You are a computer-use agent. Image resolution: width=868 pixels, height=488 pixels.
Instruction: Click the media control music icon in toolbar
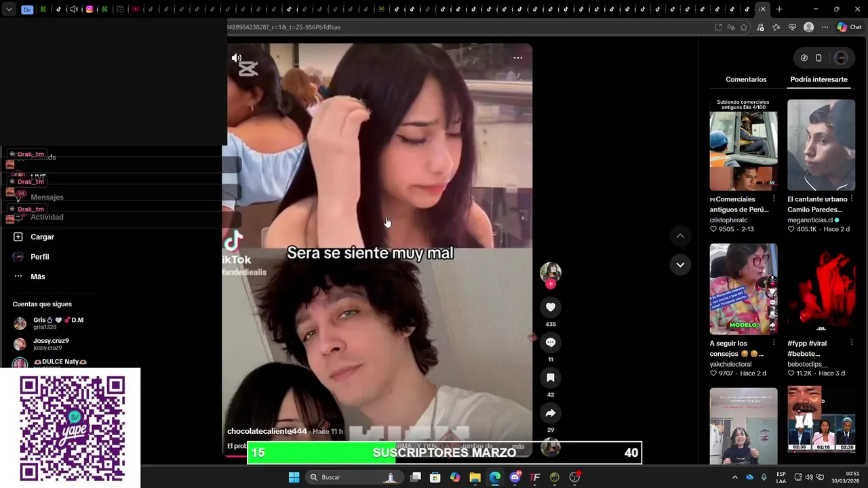coord(759,27)
